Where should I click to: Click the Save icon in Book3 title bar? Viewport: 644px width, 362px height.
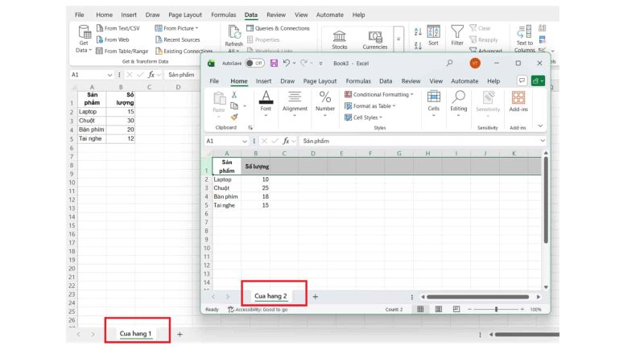[x=274, y=64]
